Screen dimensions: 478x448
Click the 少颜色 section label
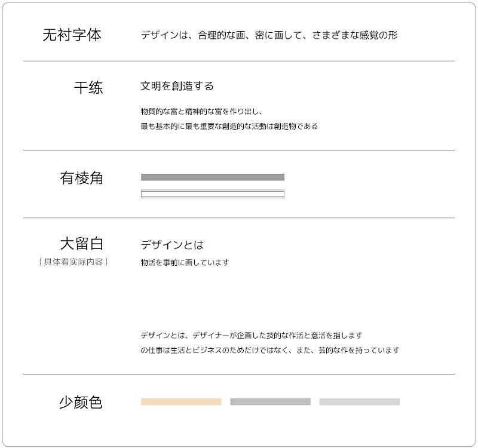[x=81, y=403]
